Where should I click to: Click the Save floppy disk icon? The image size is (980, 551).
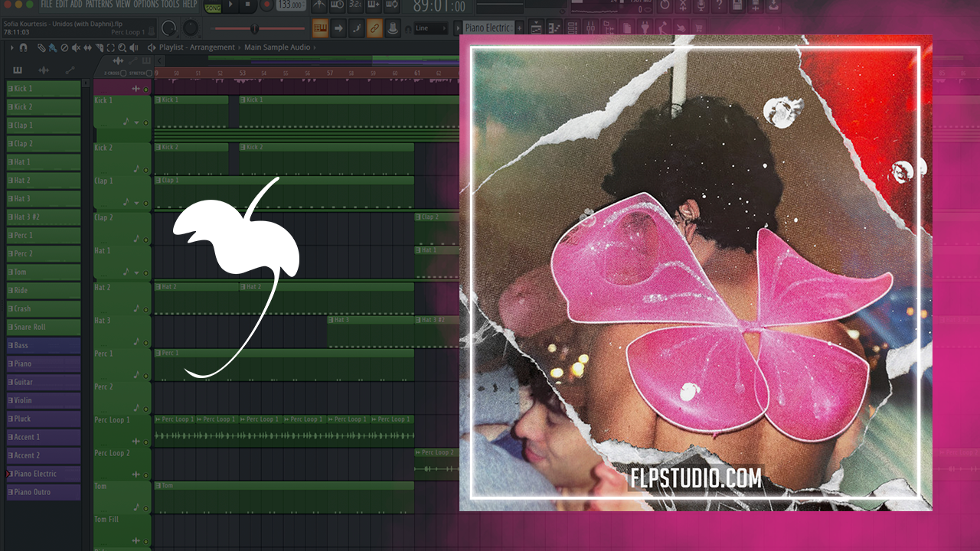737,5
